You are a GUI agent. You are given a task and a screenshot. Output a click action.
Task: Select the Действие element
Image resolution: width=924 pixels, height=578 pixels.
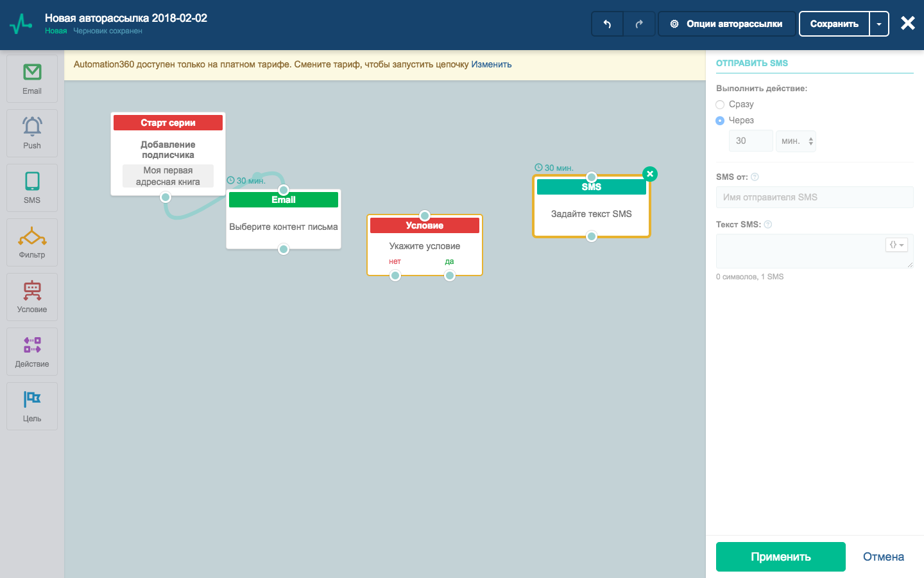tap(32, 351)
